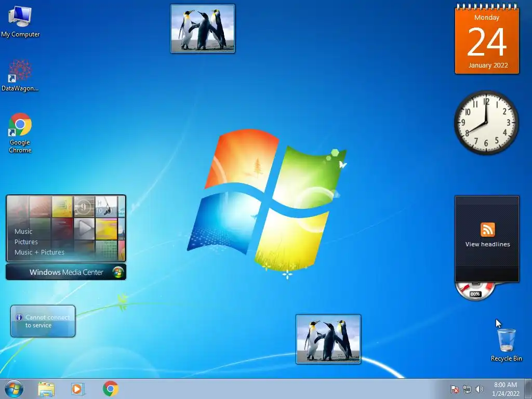The width and height of the screenshot is (532, 399).
Task: Launch Chrome from the taskbar
Action: pos(110,389)
